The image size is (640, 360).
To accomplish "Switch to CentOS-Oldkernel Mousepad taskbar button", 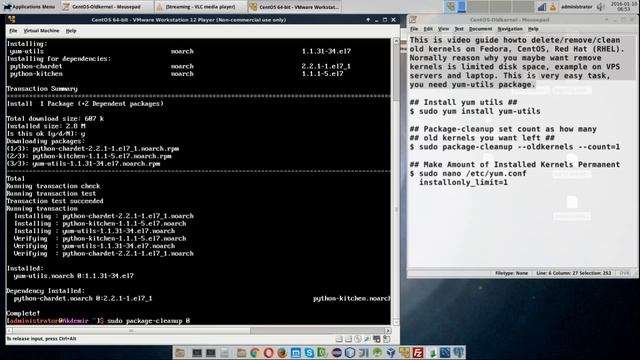I will (x=106, y=7).
